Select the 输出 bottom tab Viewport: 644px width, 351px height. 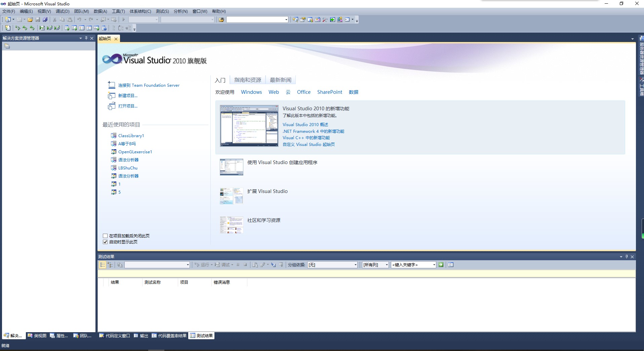point(141,336)
